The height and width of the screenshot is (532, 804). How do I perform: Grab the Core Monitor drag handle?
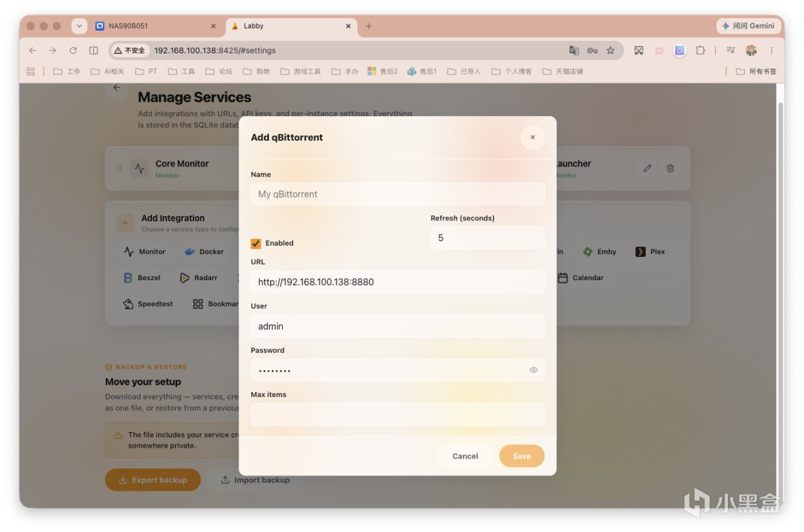[119, 168]
